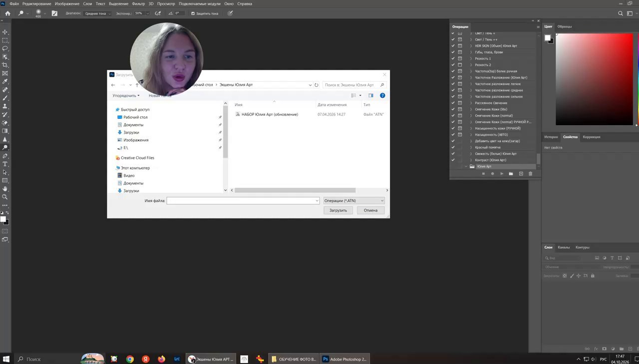Toggle dialog box for Резкость 2 action
The image size is (639, 364).
(460, 65)
